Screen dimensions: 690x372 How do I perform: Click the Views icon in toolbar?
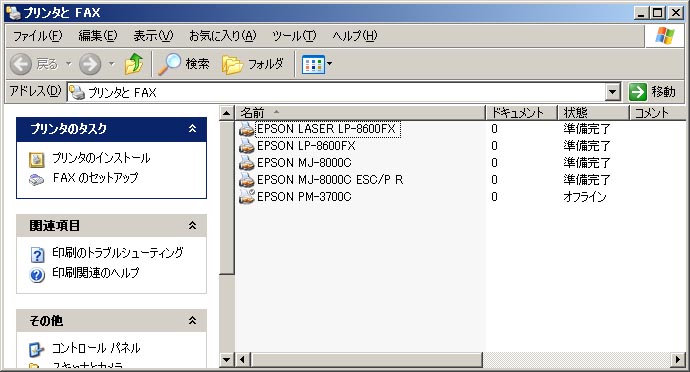[x=313, y=65]
